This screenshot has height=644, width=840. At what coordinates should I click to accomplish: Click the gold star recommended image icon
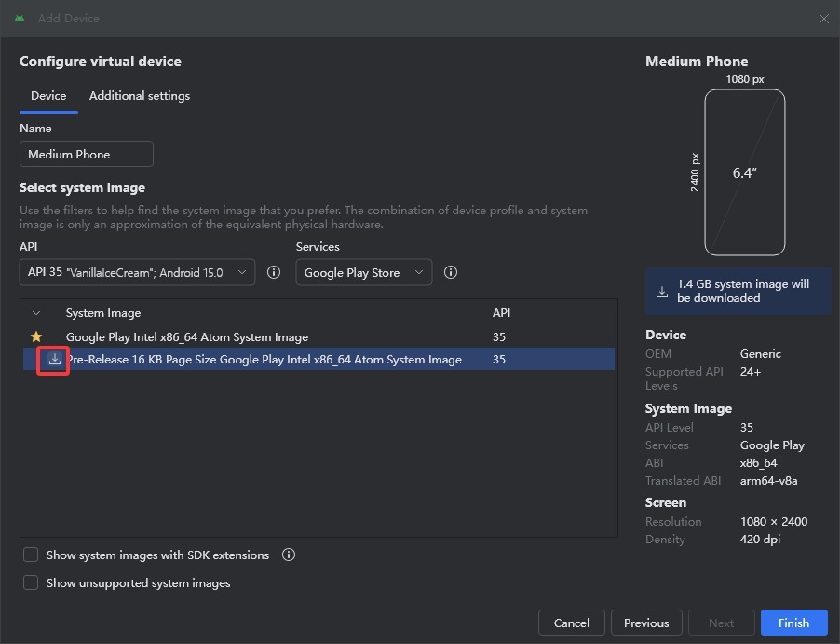[x=36, y=336]
